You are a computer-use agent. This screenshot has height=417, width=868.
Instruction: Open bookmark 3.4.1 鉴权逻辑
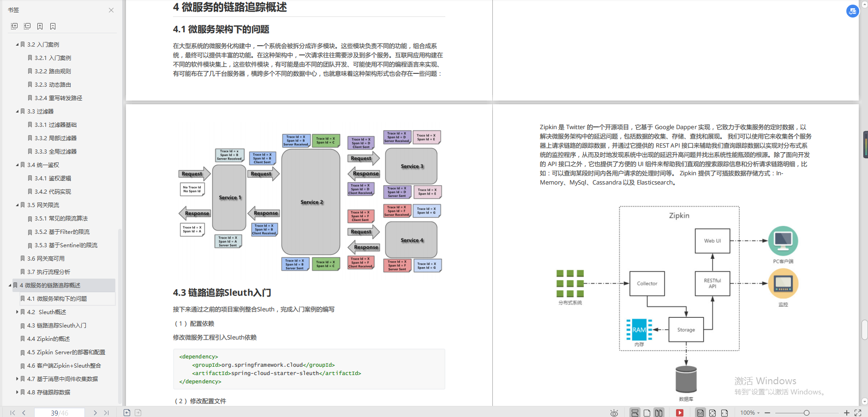[x=53, y=179]
